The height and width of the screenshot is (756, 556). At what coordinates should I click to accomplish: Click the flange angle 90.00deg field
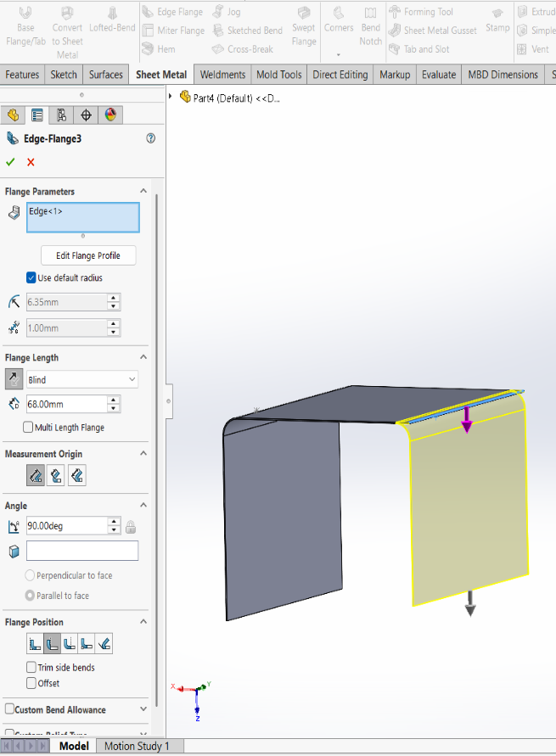coord(66,525)
